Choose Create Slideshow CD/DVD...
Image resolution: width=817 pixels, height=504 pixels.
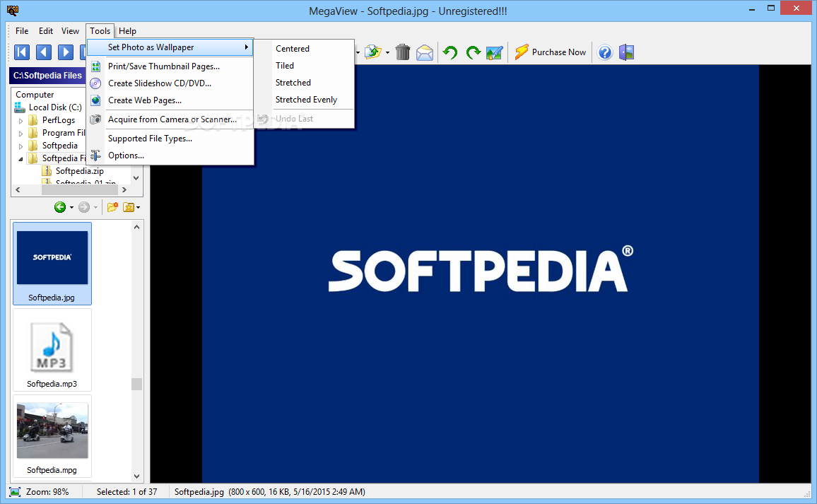click(x=170, y=83)
